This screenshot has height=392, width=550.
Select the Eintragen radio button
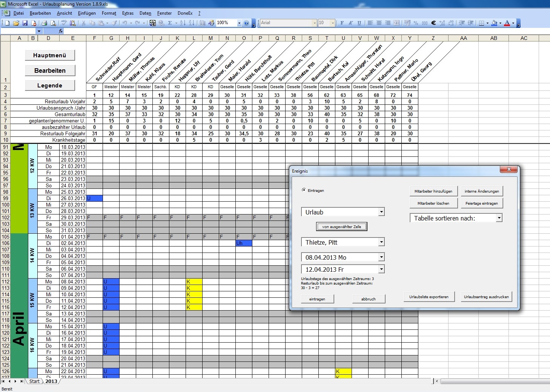(x=304, y=190)
